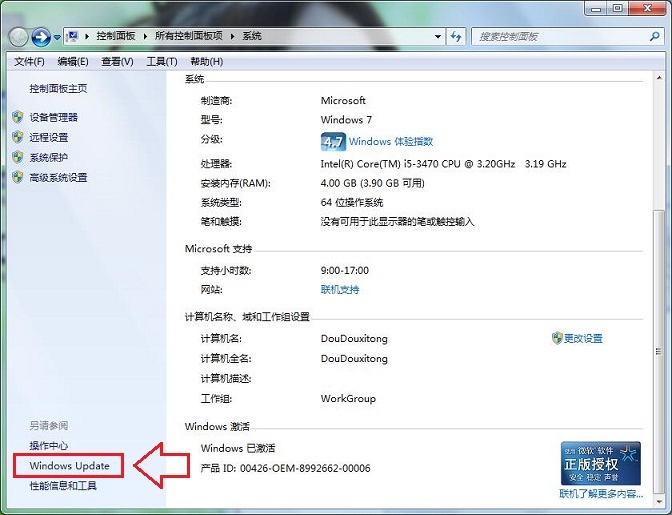Click the 所有控制面板项 breadcrumb
Image resolution: width=672 pixels, height=515 pixels.
(x=189, y=36)
